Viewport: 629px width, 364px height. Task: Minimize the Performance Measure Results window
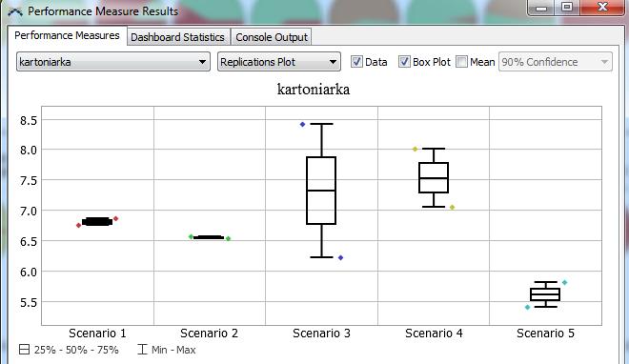pos(541,8)
